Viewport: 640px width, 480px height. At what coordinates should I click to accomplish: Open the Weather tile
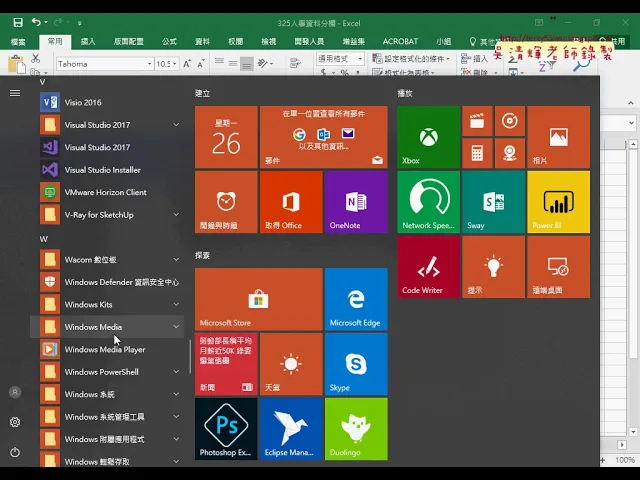coord(291,364)
